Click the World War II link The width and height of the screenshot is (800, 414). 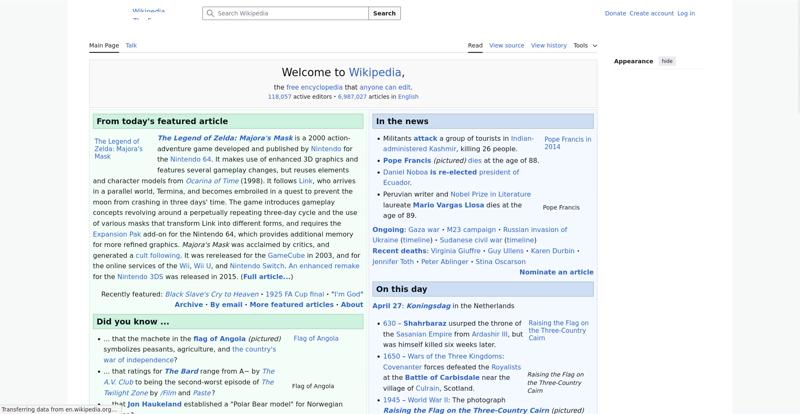(x=428, y=400)
